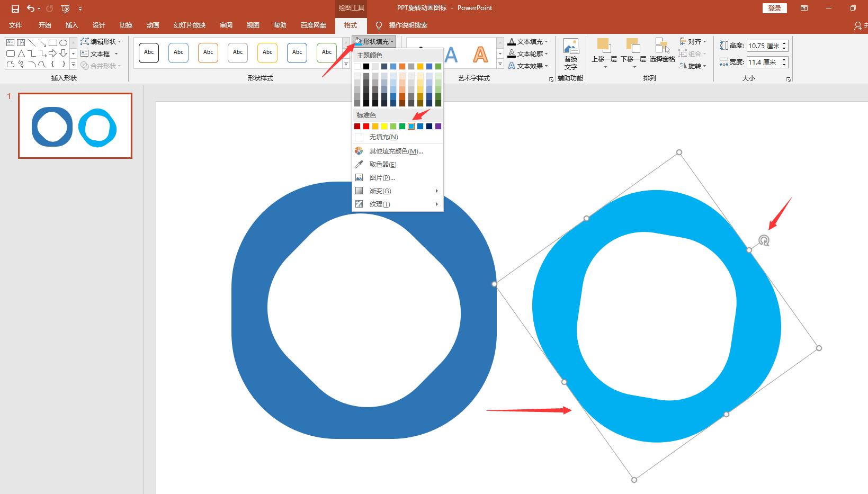Viewport: 868px width, 494px height.
Task: Open the 对齐 align dropdown
Action: pos(694,41)
